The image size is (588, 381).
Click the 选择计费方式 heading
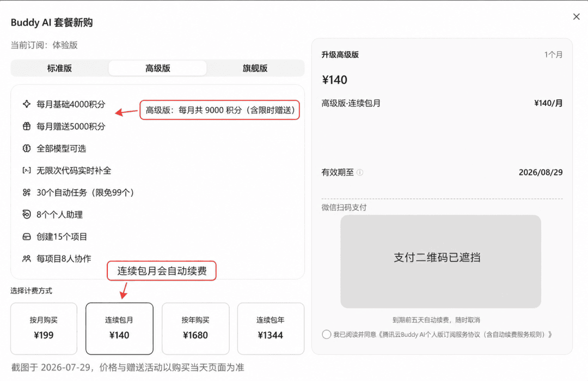pos(31,291)
